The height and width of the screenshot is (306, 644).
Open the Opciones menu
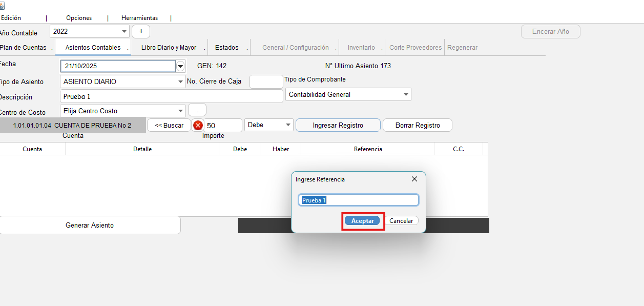(79, 18)
